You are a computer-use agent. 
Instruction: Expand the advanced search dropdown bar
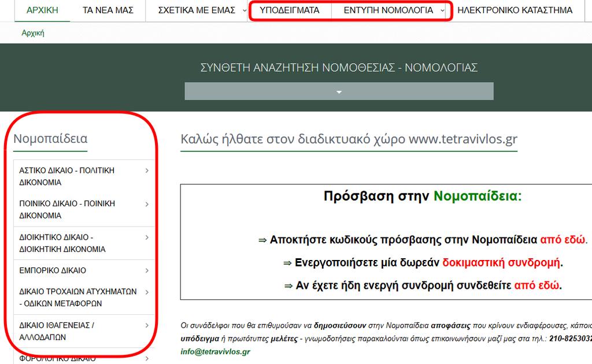339,91
